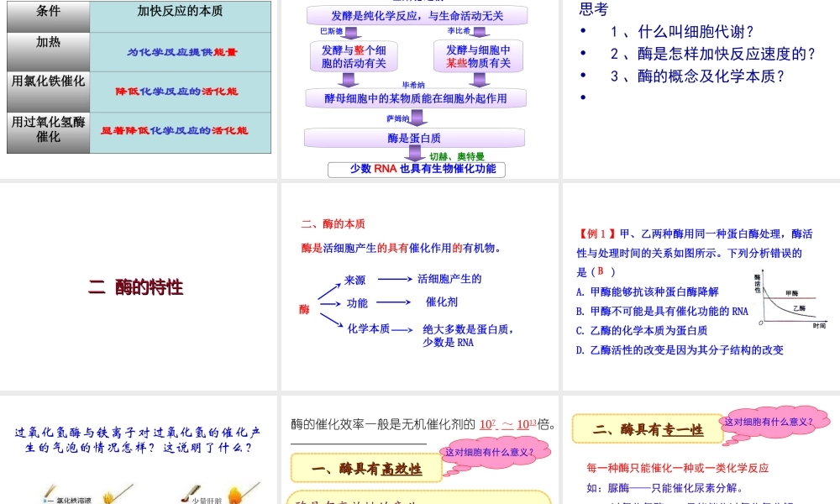
Task: Click the question 2、酶是怎样加快反应速度的?
Action: click(712, 54)
